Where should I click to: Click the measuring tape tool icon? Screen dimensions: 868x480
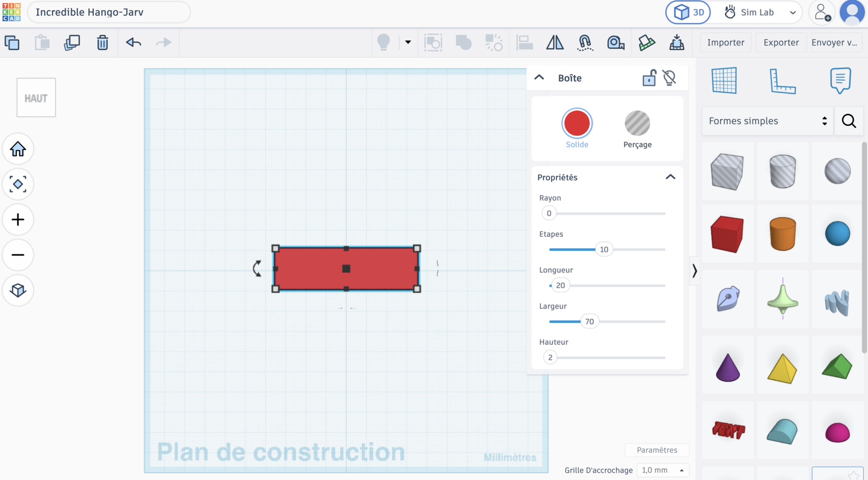tap(616, 42)
